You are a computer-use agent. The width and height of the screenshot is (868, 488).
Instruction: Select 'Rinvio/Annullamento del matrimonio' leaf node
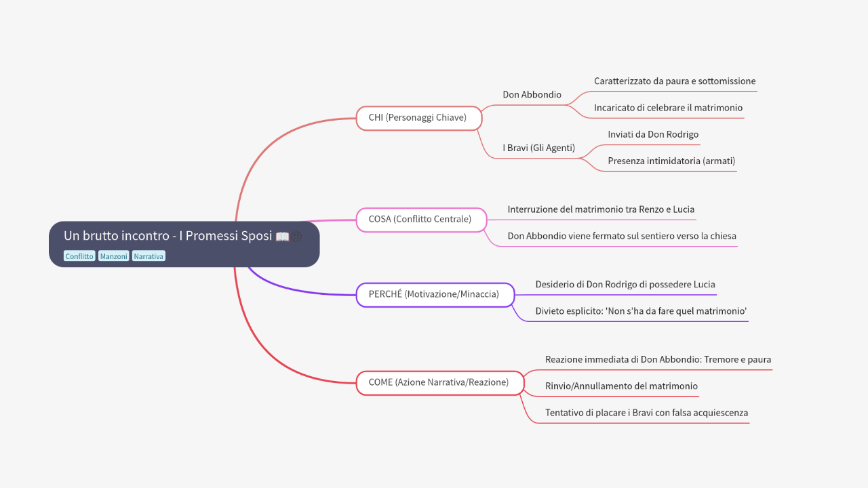pos(622,386)
